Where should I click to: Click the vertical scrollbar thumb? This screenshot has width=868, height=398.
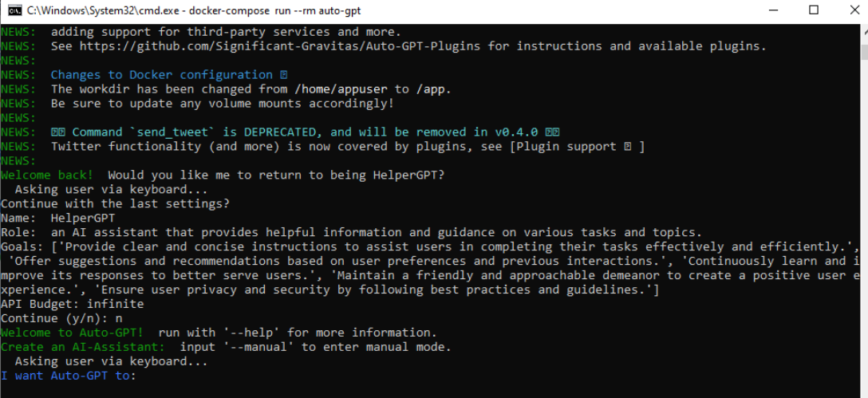[x=863, y=52]
